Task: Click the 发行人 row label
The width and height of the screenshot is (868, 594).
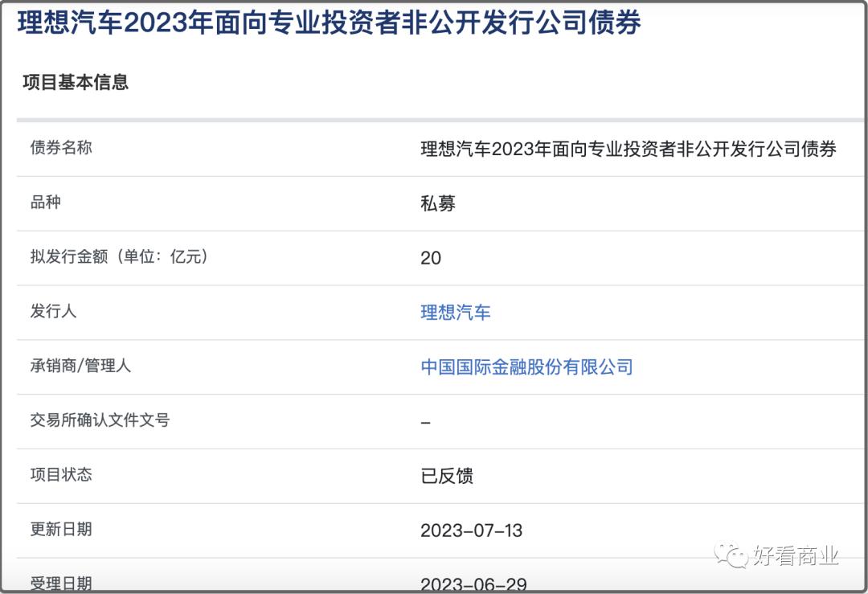Action: click(x=53, y=310)
